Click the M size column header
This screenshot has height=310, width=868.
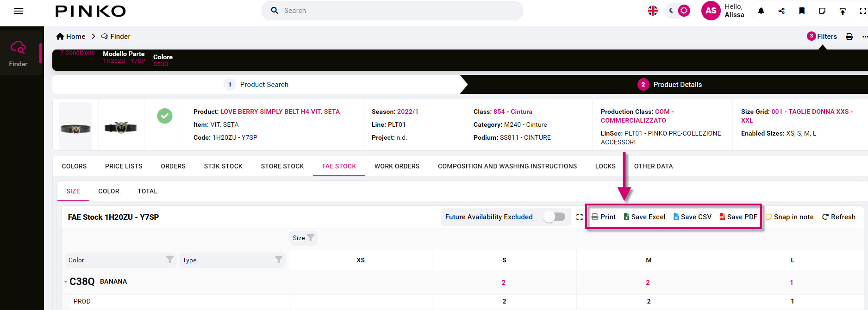[x=649, y=260]
